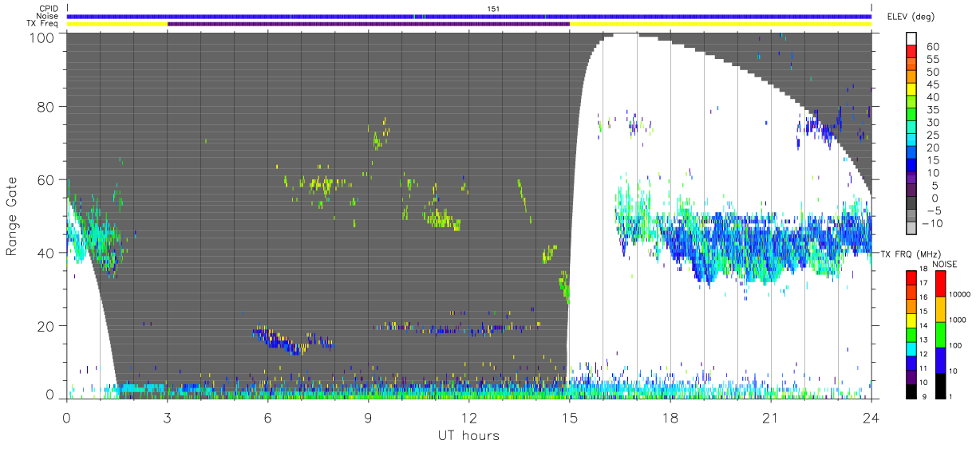The width and height of the screenshot is (980, 452).
Task: Click the 10000 label on NOISE legend
Action: 960,294
